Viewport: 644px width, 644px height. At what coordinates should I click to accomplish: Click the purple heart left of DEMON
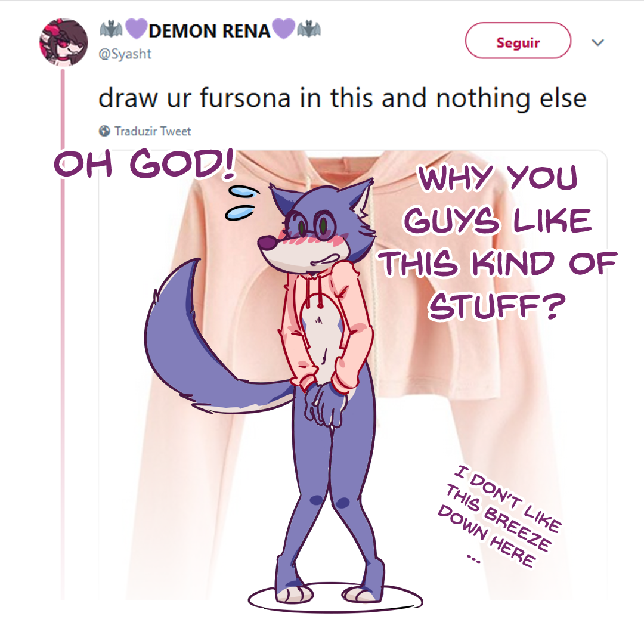[136, 29]
